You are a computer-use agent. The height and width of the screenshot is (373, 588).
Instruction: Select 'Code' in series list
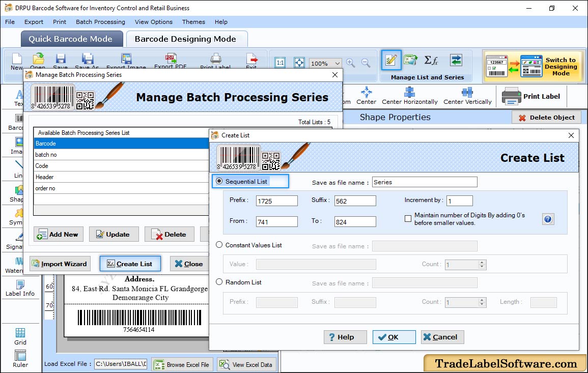coord(121,166)
